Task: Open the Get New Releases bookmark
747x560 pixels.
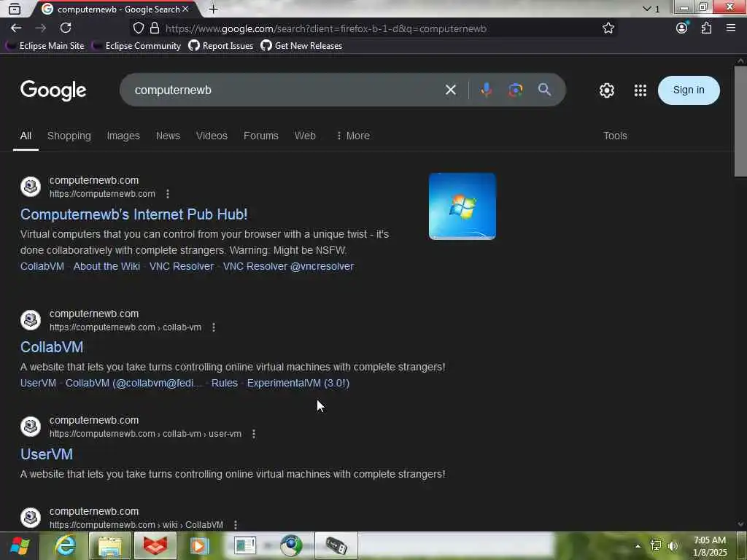Action: coord(301,46)
